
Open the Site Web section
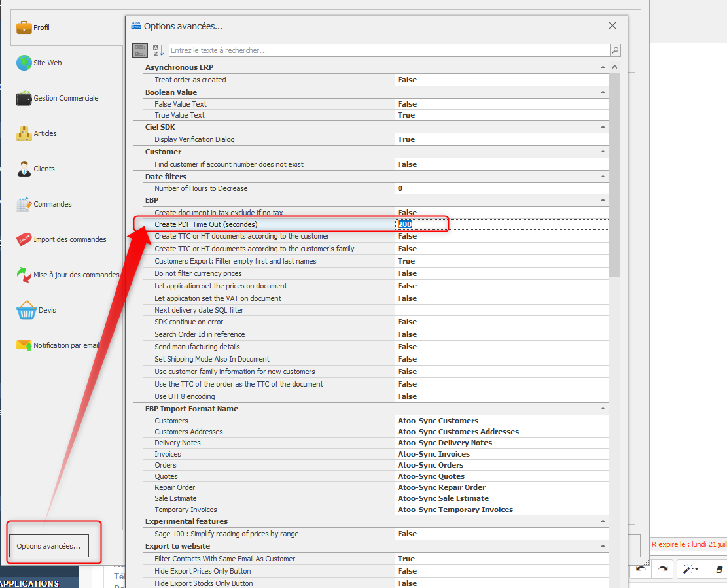(39, 63)
